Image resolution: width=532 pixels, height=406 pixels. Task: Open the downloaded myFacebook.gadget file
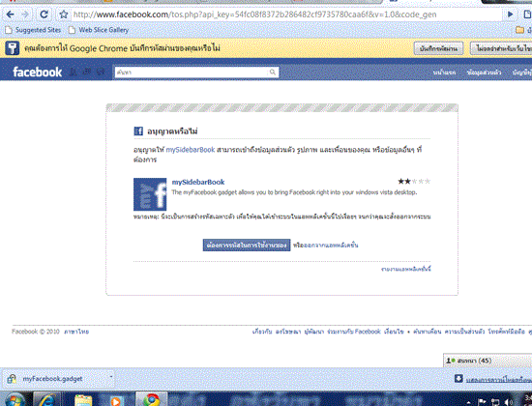52,379
